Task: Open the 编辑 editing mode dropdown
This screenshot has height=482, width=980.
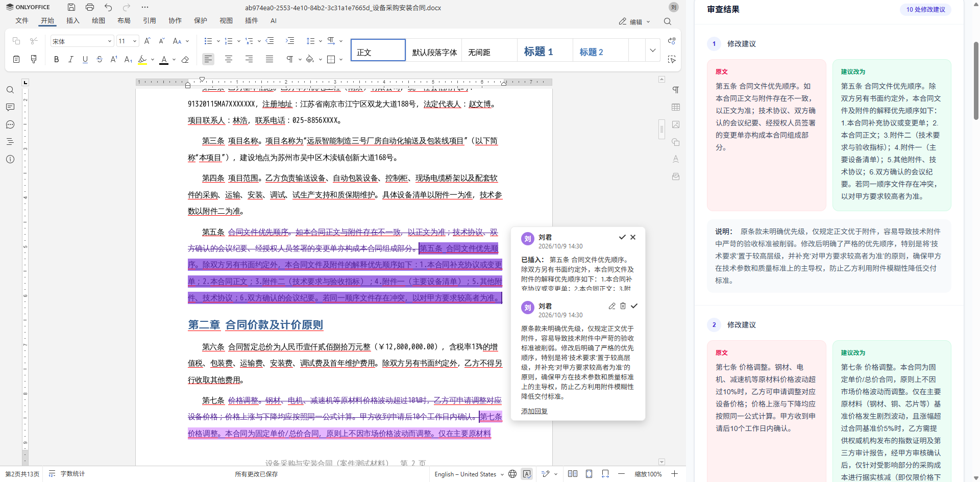Action: (634, 21)
